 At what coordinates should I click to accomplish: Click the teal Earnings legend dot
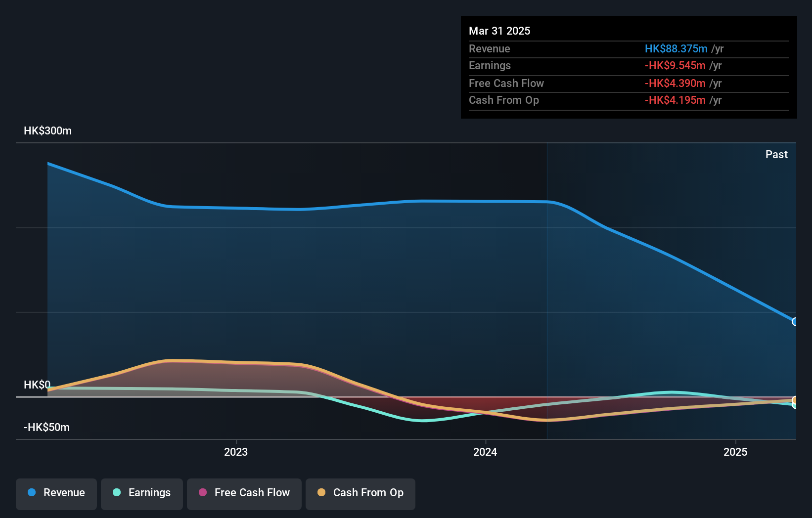pyautogui.click(x=117, y=492)
